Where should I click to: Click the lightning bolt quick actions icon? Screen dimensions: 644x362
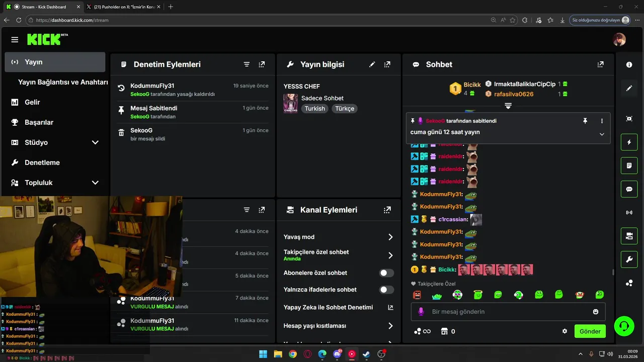(629, 142)
